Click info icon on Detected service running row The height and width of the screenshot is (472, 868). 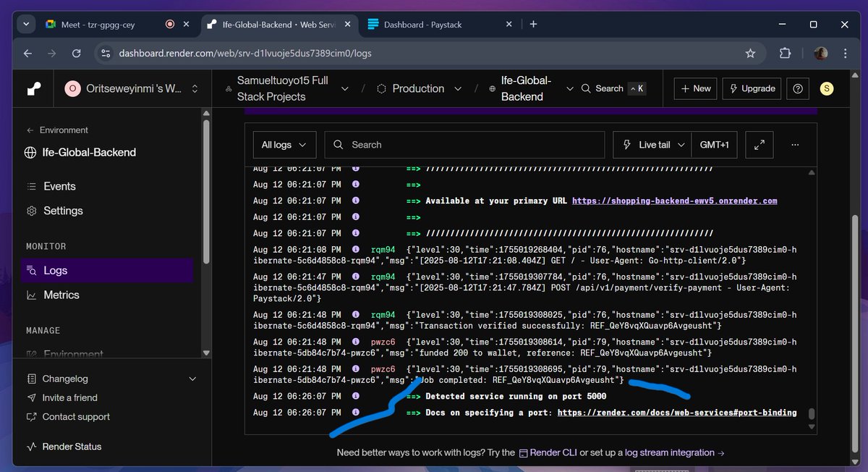355,396
